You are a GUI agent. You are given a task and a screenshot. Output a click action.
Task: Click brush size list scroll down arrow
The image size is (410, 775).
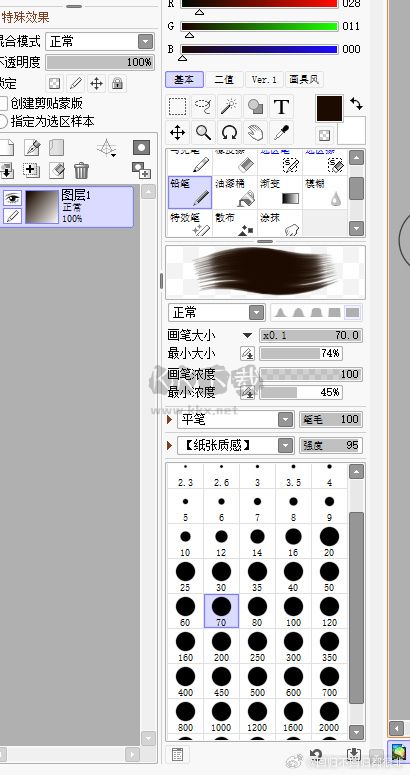pyautogui.click(x=356, y=732)
